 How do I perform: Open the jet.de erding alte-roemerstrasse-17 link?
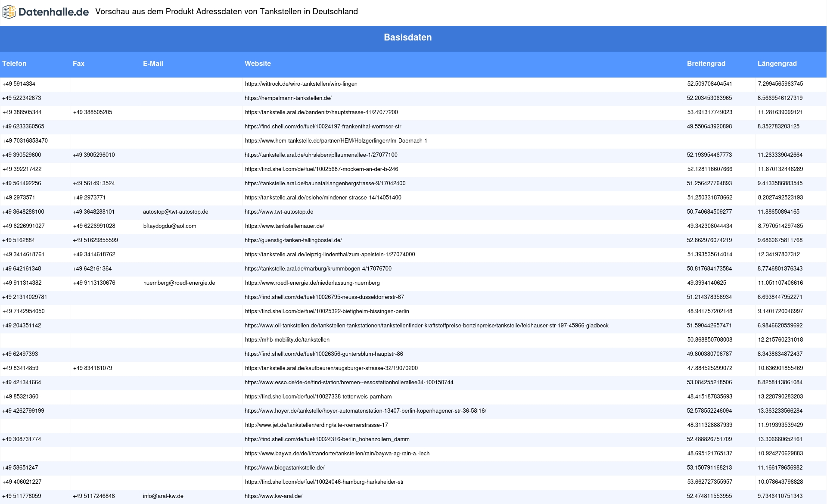click(x=317, y=425)
